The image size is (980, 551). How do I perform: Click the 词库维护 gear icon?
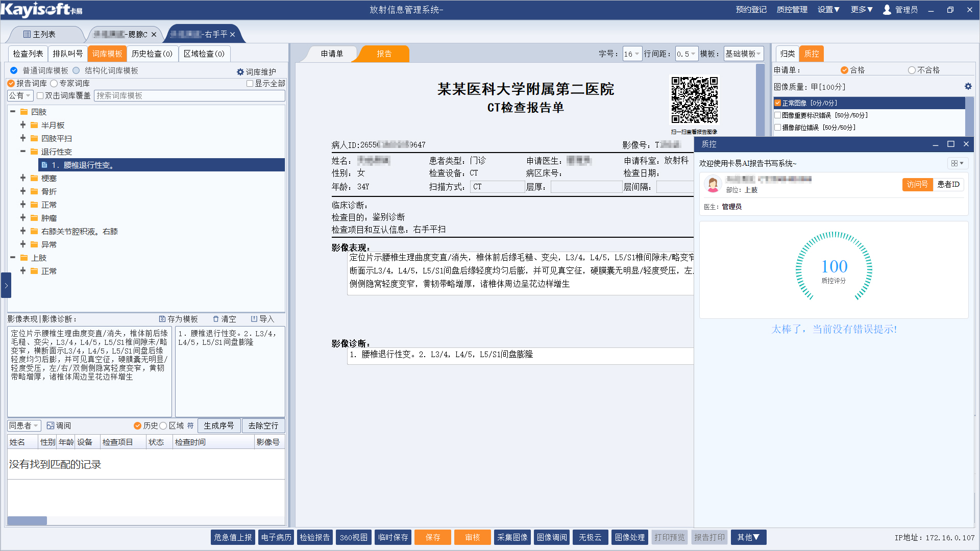[x=240, y=72]
